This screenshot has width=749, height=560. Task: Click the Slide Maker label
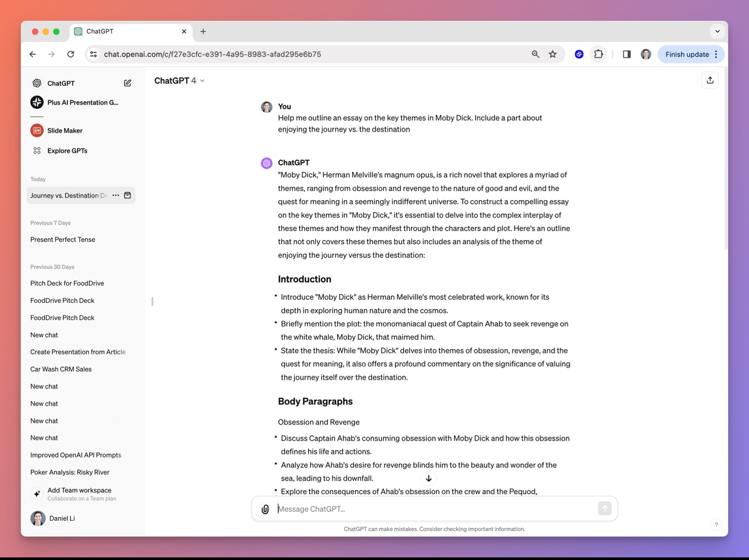(65, 130)
